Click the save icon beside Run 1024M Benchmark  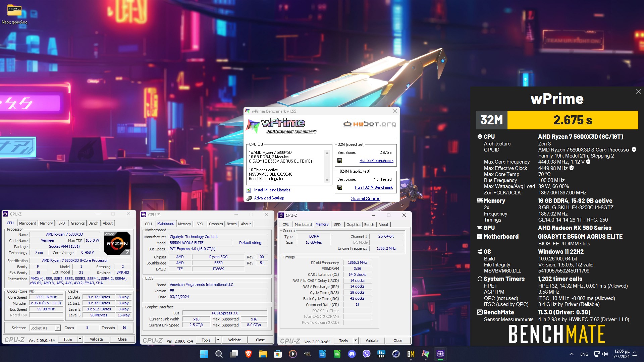(340, 187)
